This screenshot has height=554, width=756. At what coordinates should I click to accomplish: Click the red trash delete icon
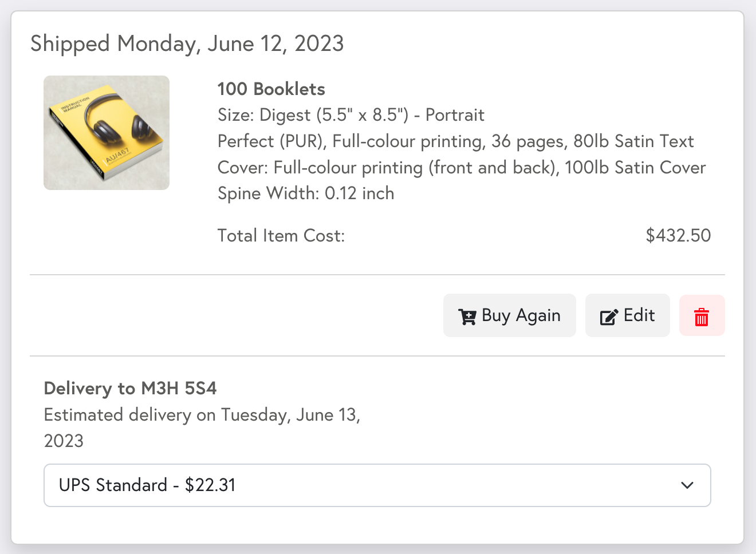point(702,316)
